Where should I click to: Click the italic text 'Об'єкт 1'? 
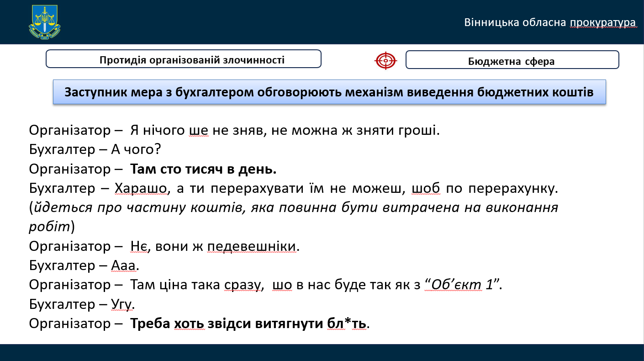point(462,285)
